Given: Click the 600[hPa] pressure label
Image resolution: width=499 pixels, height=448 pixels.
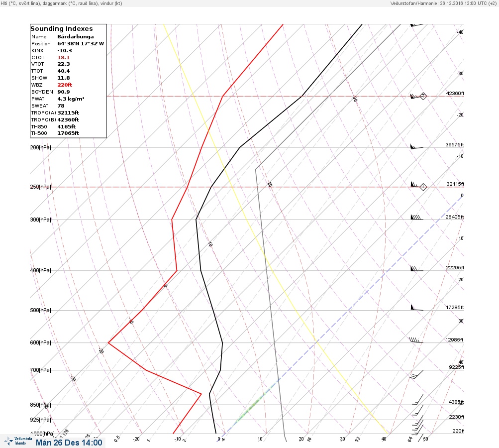Looking at the screenshot, I should (x=40, y=343).
